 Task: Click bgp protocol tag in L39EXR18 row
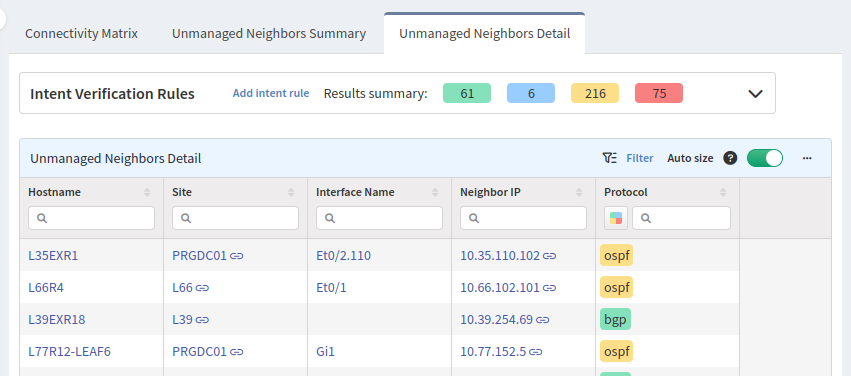point(615,319)
